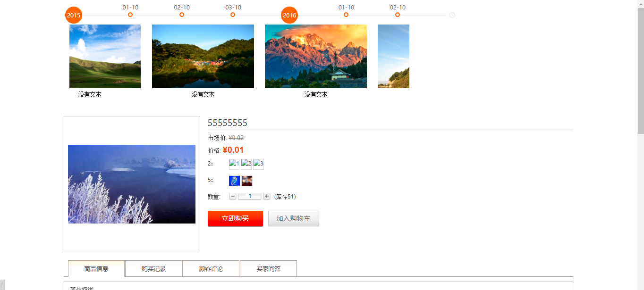The width and height of the screenshot is (644, 290).
Task: Jump to 03-10 marker on timeline
Action: pos(233,15)
